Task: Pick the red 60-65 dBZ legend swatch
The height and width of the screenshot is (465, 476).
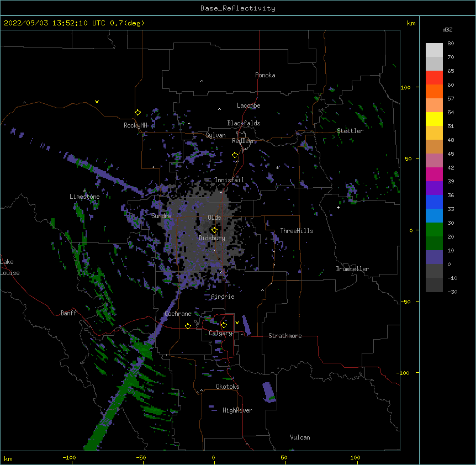Action: pyautogui.click(x=434, y=78)
